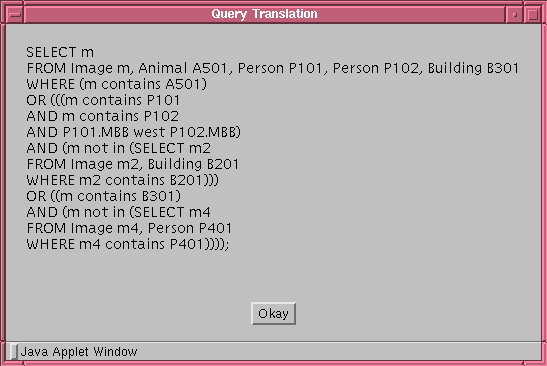Image resolution: width=547 pixels, height=366 pixels.
Task: Click the AND m contains P102 line
Action: [x=103, y=116]
